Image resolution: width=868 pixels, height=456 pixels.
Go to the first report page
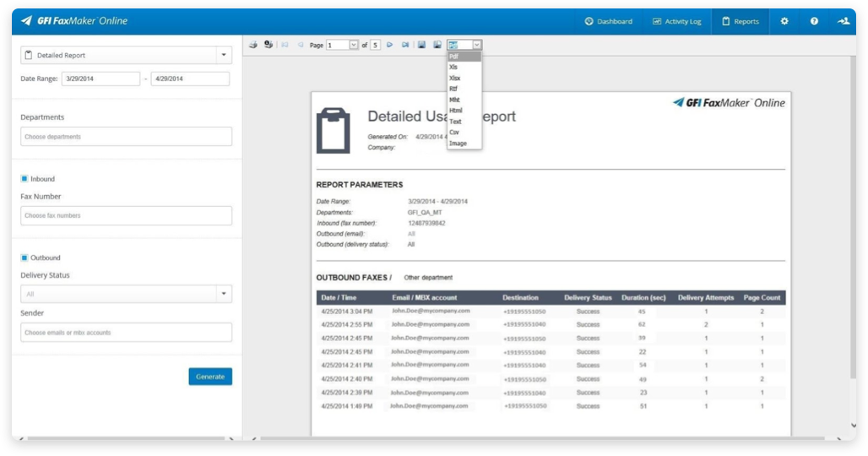click(285, 45)
